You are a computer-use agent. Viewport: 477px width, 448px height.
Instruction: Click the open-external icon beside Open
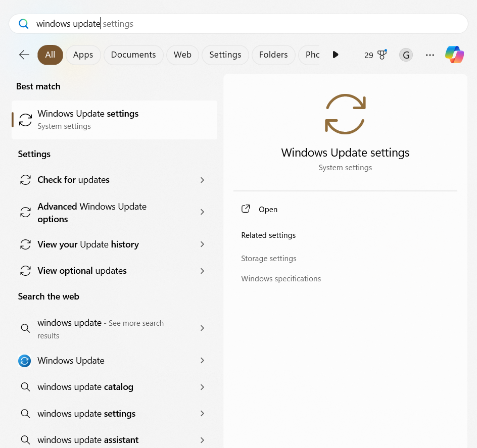point(246,209)
